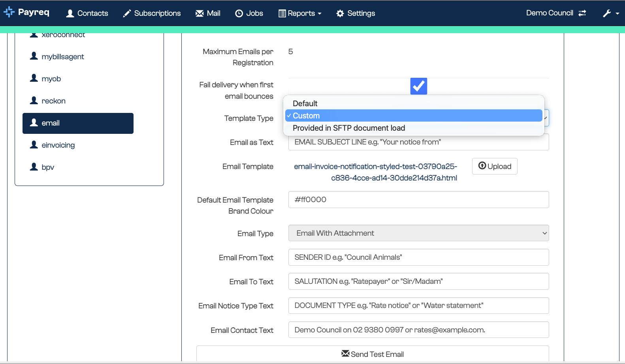The width and height of the screenshot is (625, 364).
Task: Click the Upload button
Action: click(x=495, y=166)
